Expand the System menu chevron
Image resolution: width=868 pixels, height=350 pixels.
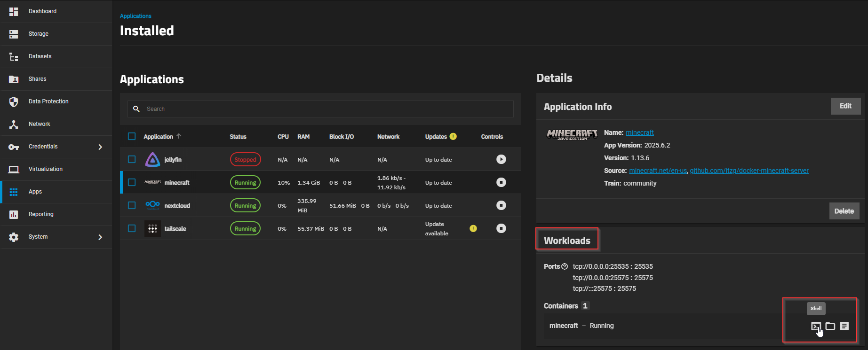pyautogui.click(x=100, y=237)
